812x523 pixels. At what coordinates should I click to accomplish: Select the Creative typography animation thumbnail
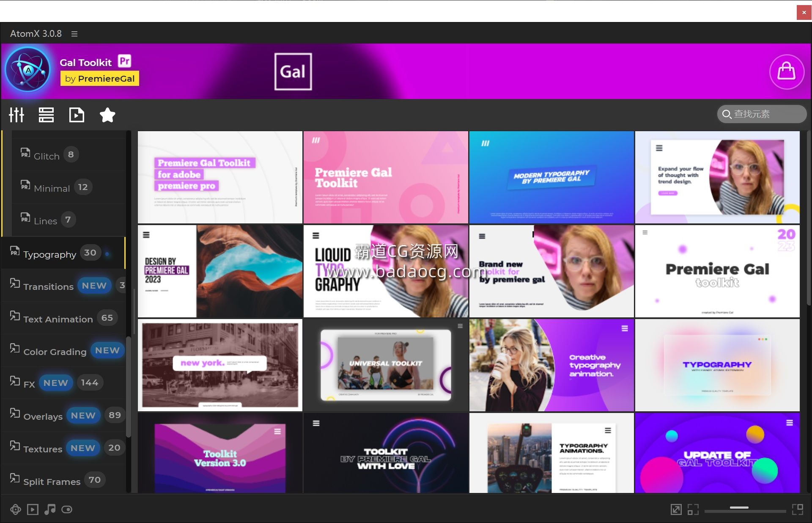click(x=551, y=365)
